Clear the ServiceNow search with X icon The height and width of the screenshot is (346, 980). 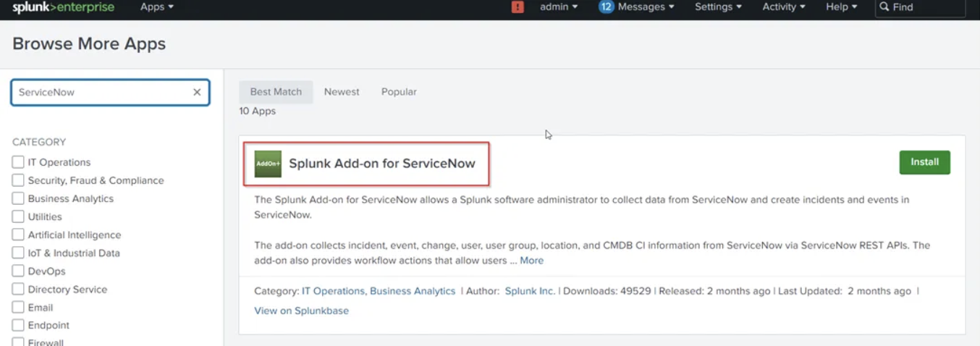197,93
